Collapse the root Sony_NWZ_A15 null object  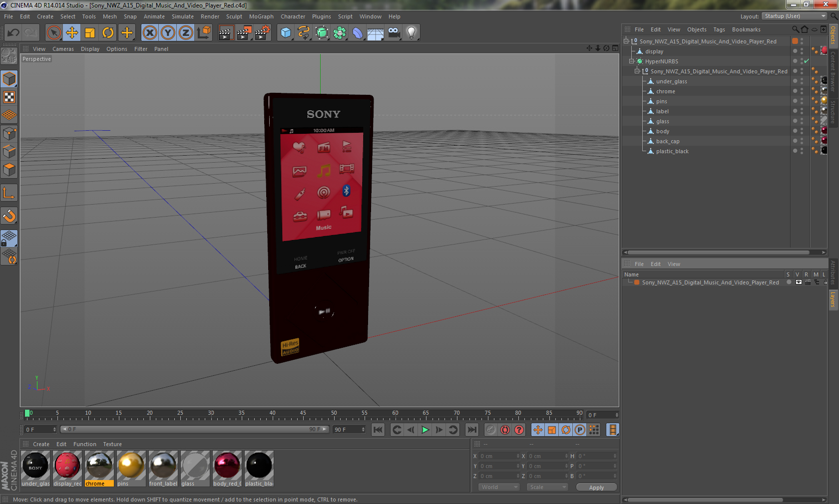(x=626, y=41)
